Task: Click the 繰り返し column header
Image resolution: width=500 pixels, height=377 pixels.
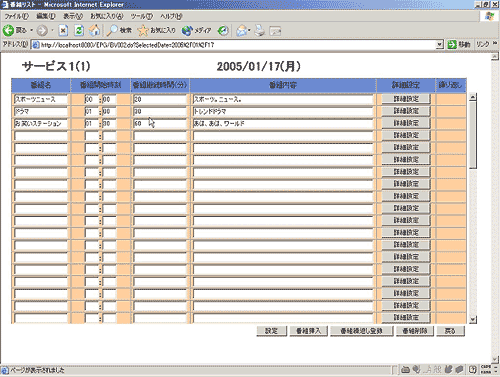Action: click(x=450, y=85)
